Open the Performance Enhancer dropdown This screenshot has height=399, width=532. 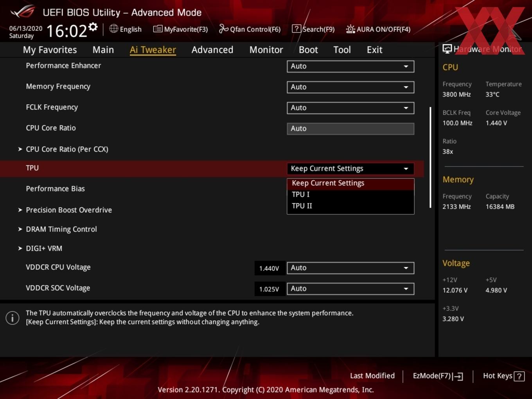pyautogui.click(x=350, y=66)
